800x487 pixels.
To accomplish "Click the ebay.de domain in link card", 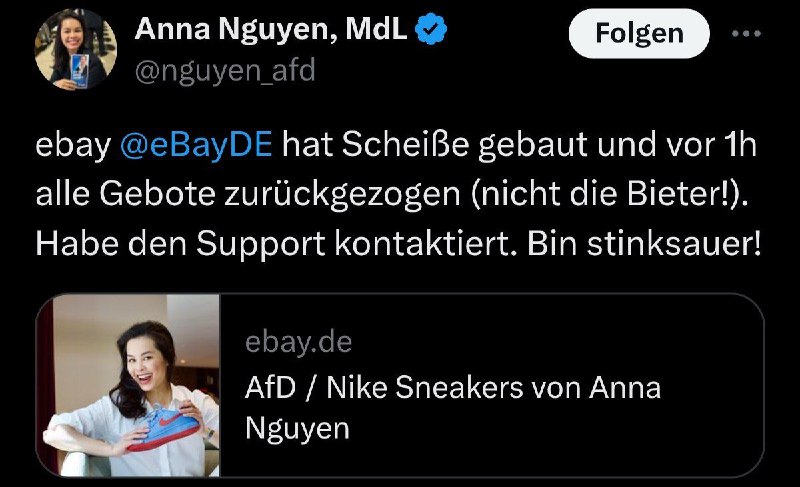I will 298,342.
